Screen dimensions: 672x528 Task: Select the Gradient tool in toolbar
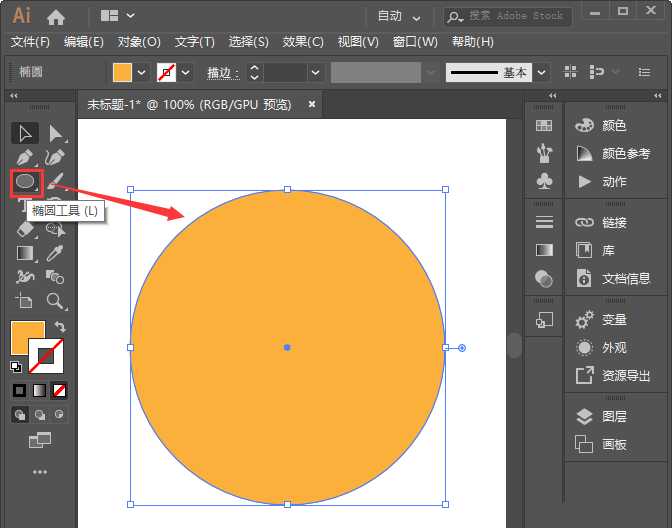(x=25, y=253)
